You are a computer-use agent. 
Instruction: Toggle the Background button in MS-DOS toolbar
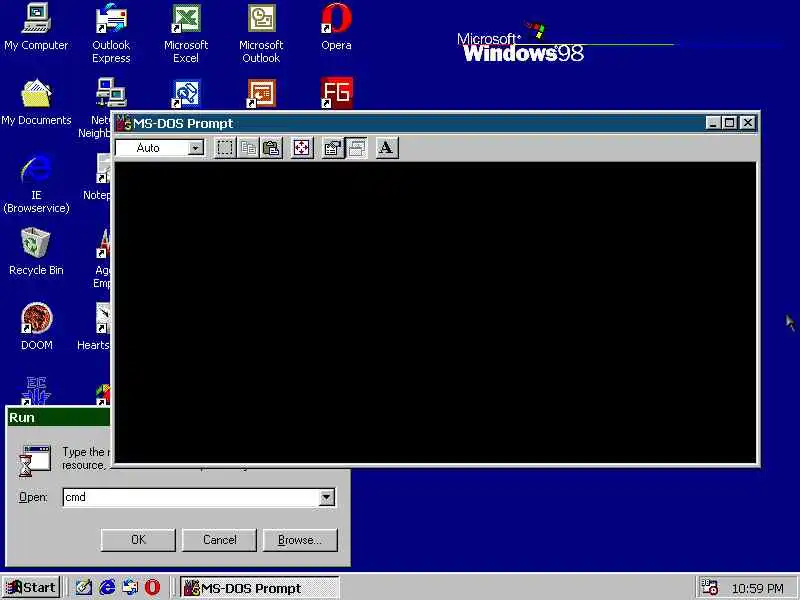pyautogui.click(x=356, y=148)
